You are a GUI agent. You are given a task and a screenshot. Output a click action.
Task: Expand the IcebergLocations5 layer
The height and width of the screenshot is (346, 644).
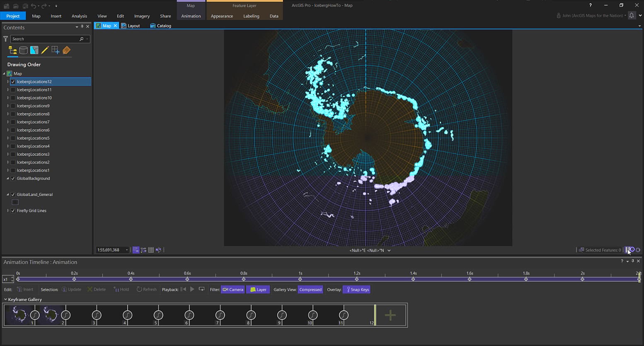(8, 138)
